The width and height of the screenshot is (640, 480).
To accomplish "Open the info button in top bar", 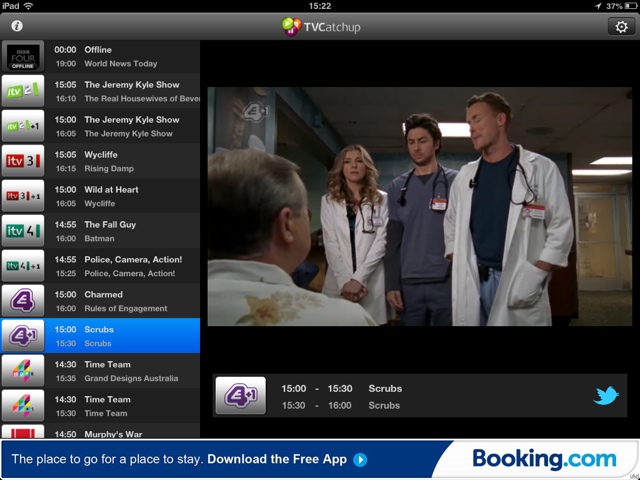I will point(17,26).
